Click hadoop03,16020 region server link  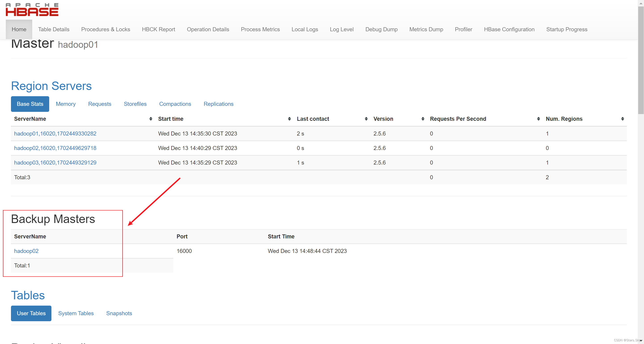(55, 163)
